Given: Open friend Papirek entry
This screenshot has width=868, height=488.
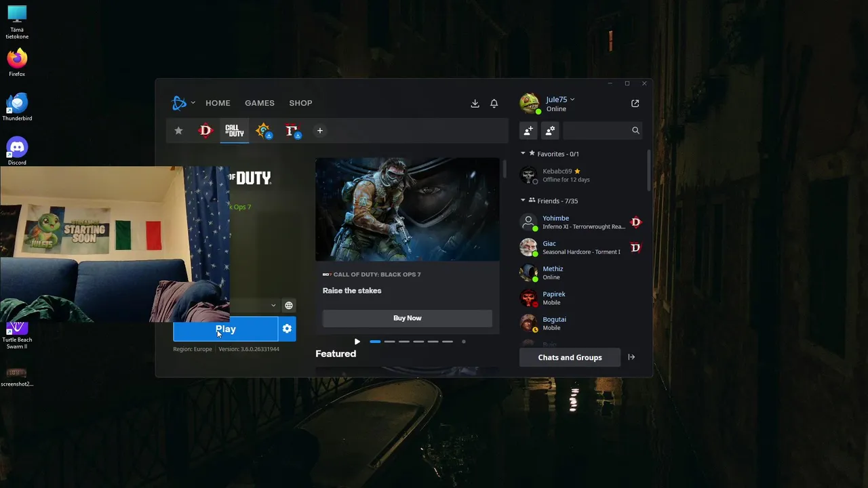Looking at the screenshot, I should point(581,298).
